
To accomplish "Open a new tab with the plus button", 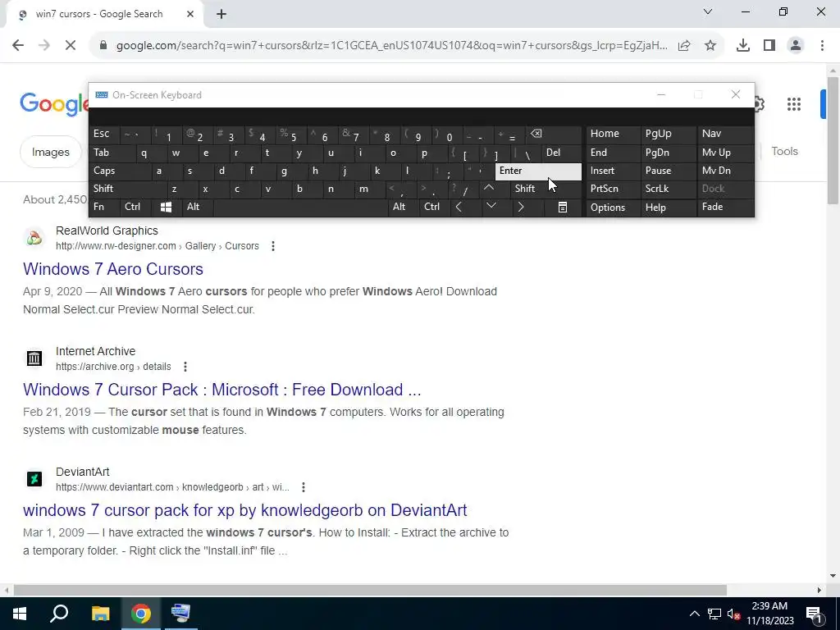I will pos(221,15).
